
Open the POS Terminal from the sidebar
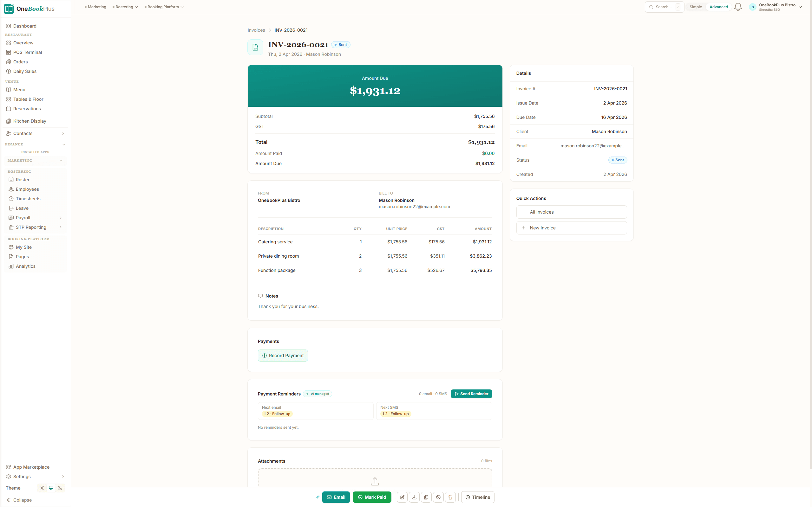coord(28,52)
